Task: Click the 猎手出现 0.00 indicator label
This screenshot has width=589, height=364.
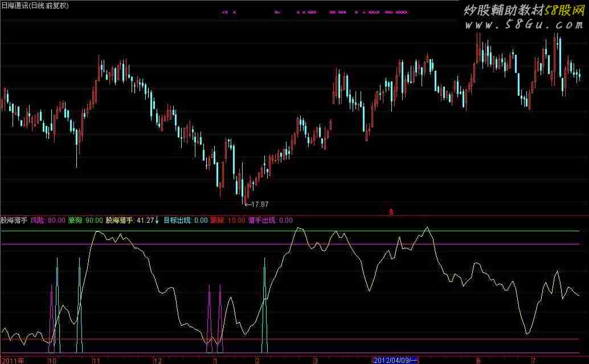Action: click(270, 220)
